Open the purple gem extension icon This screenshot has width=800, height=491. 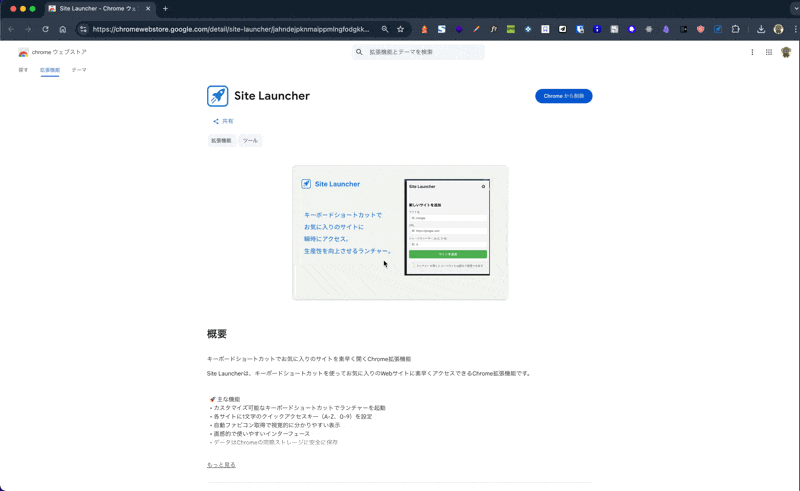pyautogui.click(x=459, y=29)
